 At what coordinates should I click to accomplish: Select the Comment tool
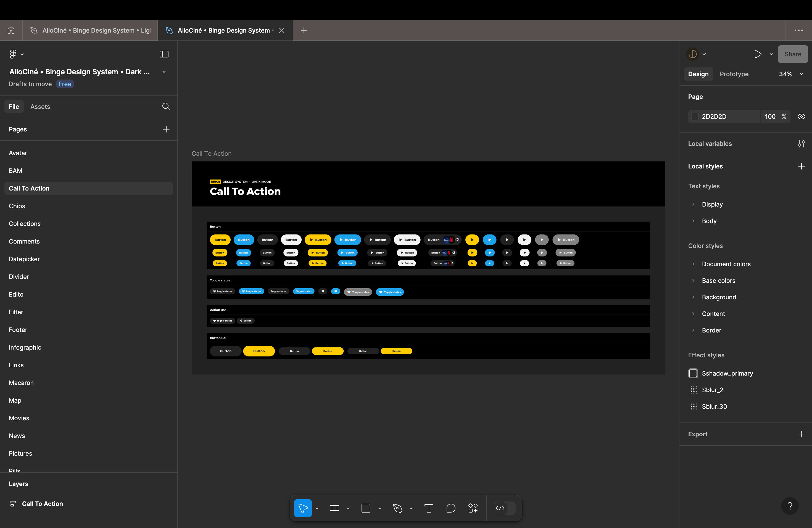(451, 508)
